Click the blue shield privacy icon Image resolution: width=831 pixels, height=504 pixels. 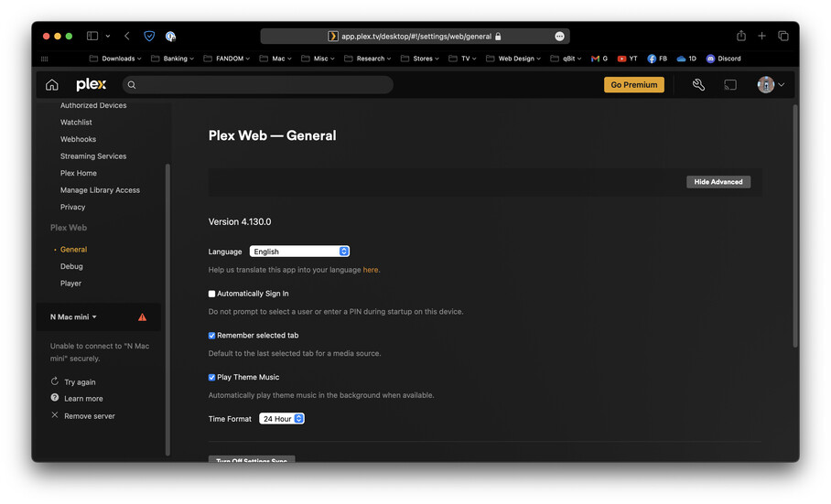149,36
